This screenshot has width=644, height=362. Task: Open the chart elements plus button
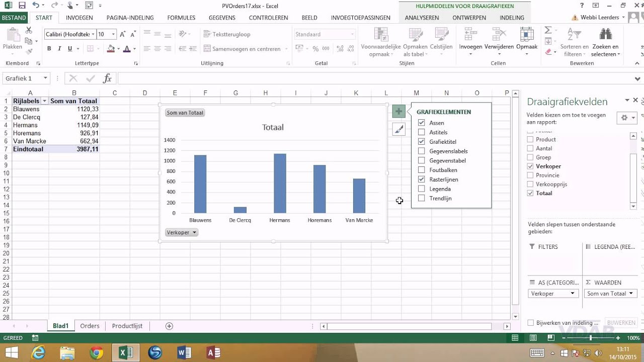[x=398, y=112]
